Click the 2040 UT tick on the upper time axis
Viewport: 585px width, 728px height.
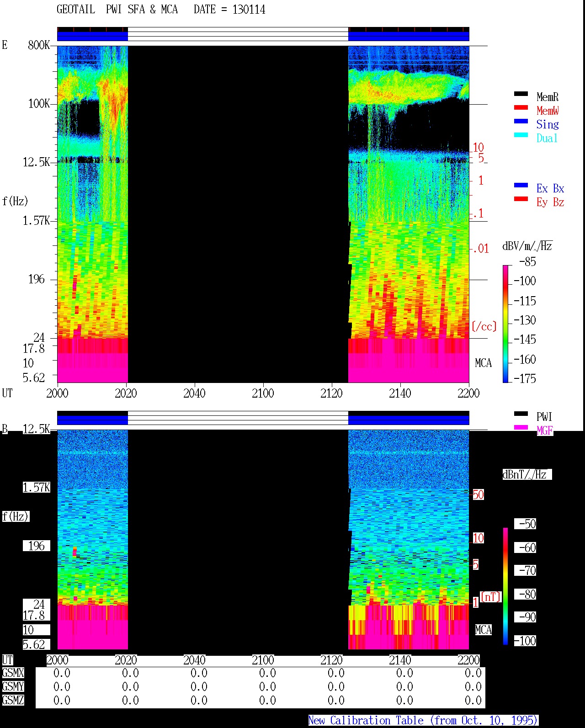coord(194,393)
